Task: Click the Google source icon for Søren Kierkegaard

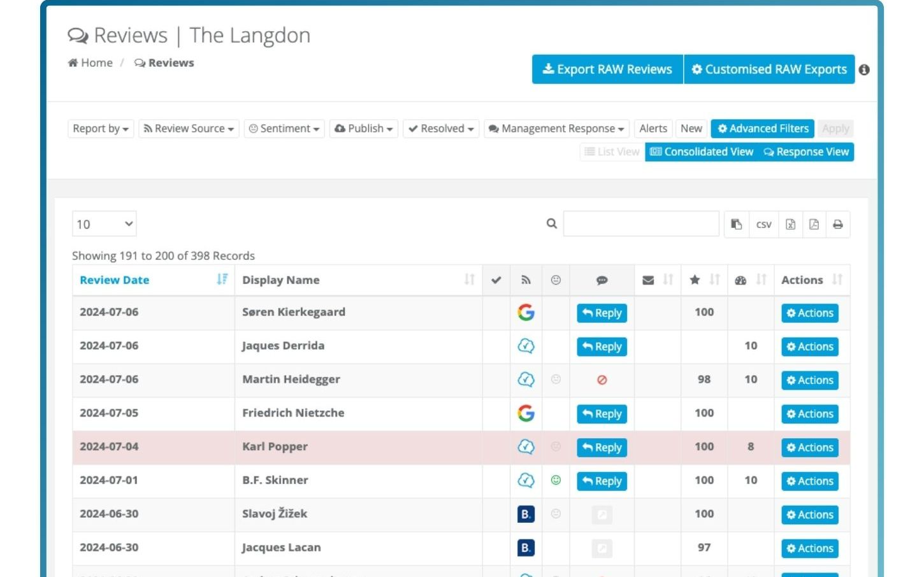Action: click(526, 312)
